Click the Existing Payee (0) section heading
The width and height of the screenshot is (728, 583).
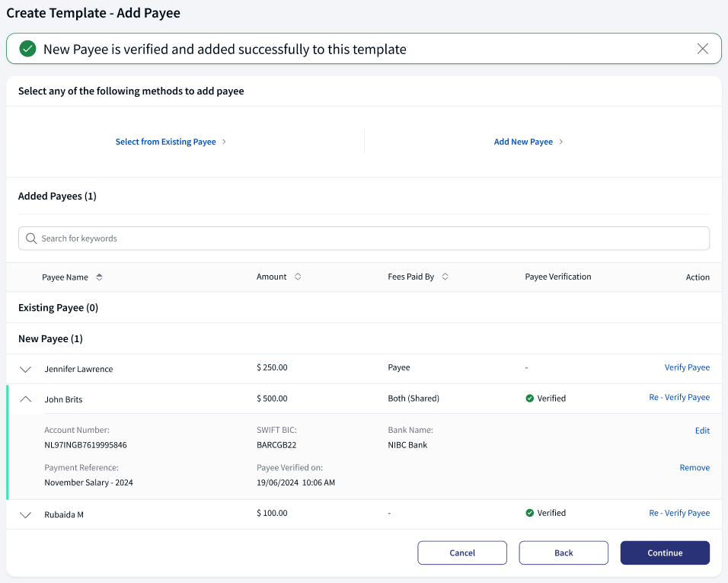58,308
